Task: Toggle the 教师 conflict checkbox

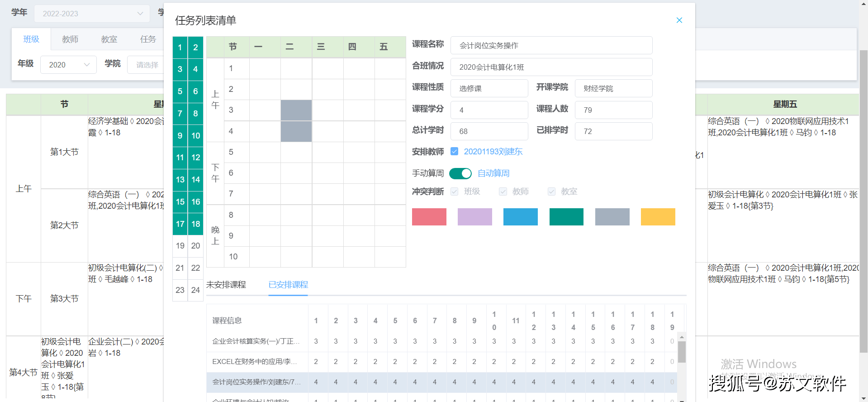Action: click(x=503, y=191)
